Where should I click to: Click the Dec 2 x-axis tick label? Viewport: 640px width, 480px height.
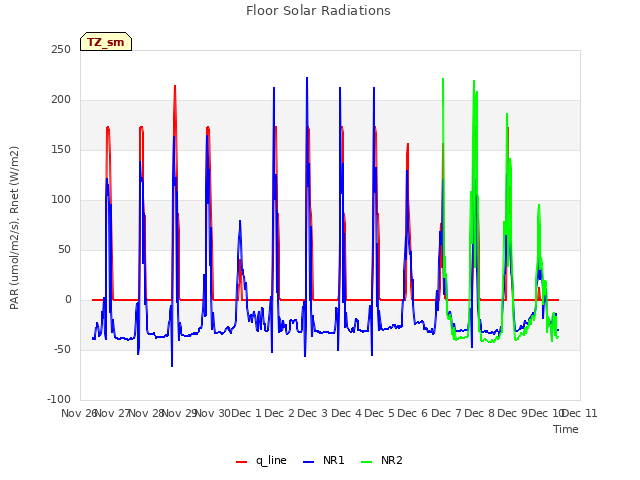click(x=280, y=413)
